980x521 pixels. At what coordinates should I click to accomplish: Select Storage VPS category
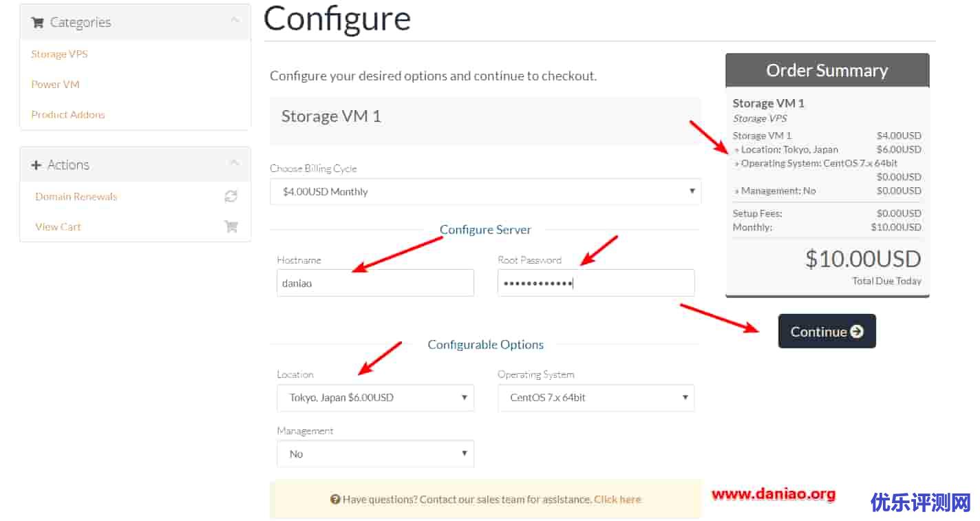coord(59,54)
